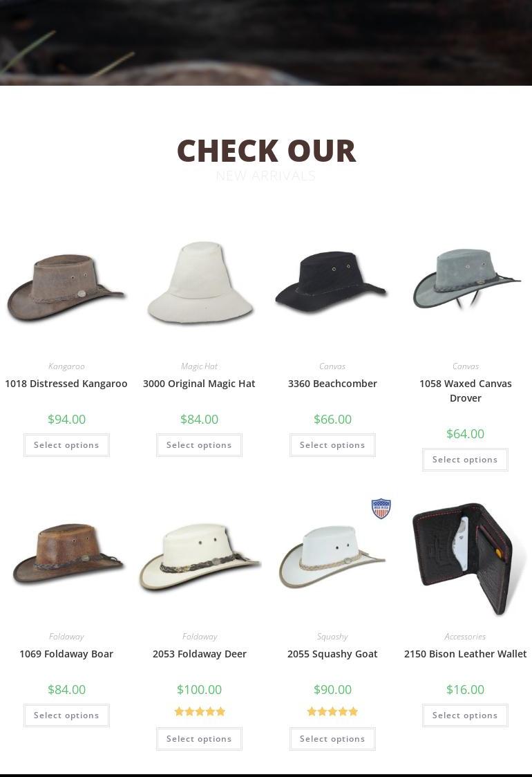Screen dimensions: 532x777
Task: Open the Kangaroo category link
Action: tap(66, 366)
